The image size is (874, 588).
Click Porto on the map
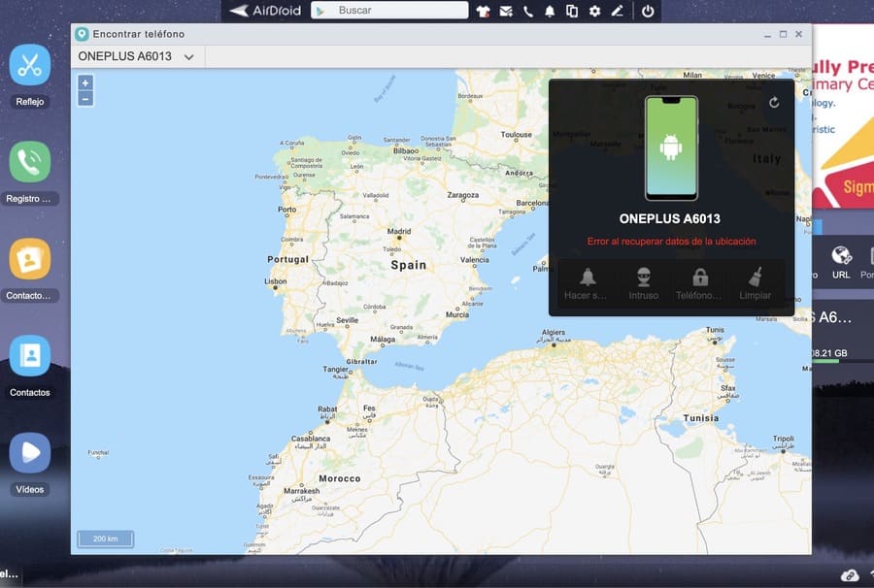tap(287, 210)
